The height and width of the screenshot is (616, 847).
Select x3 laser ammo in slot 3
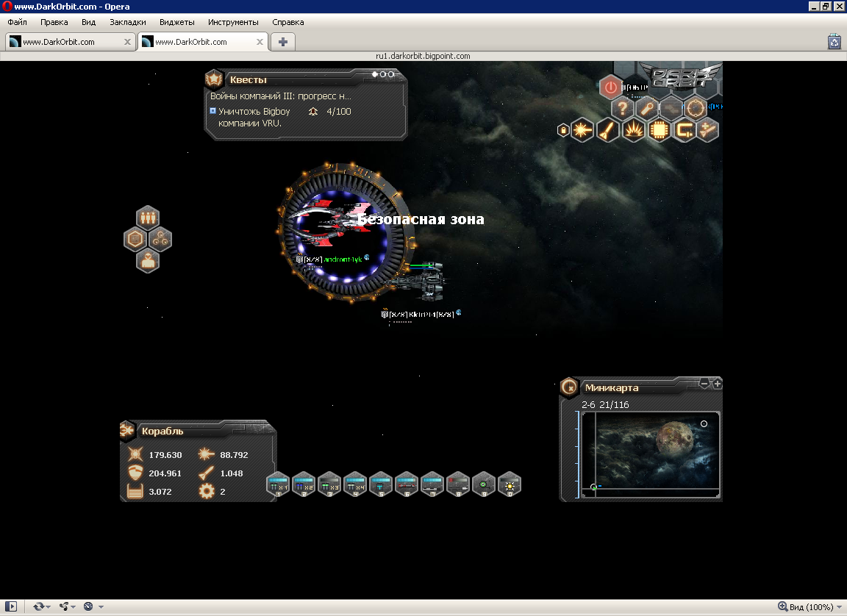click(329, 484)
